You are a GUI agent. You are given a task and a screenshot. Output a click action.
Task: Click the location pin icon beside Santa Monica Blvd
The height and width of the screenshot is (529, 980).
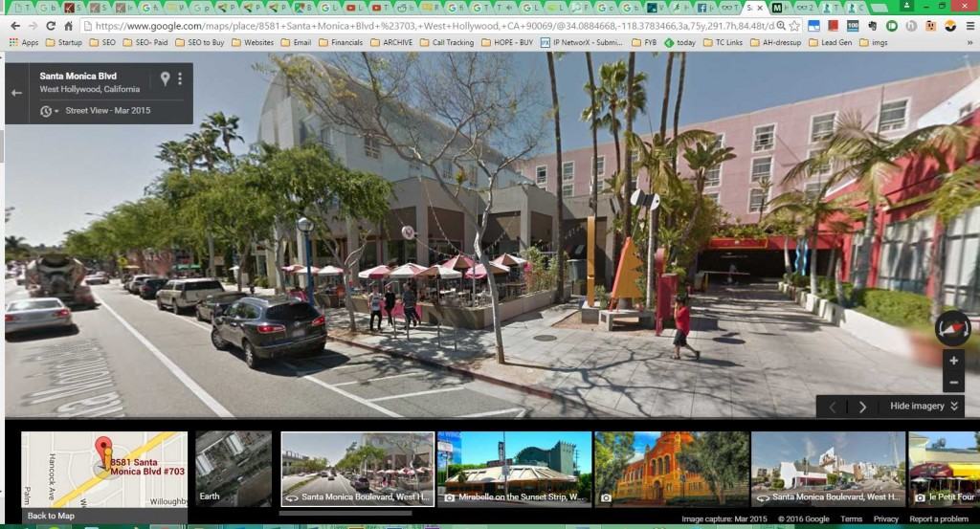point(165,78)
